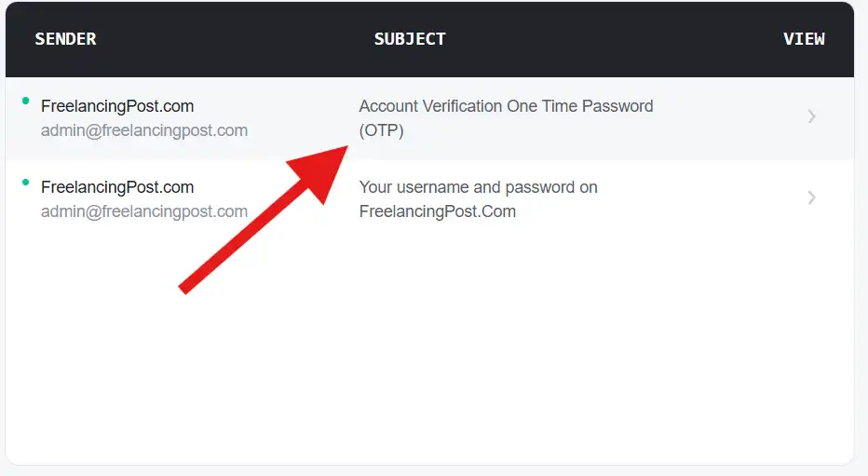
Task: Open 'Your username and password' email subject
Action: (x=478, y=187)
